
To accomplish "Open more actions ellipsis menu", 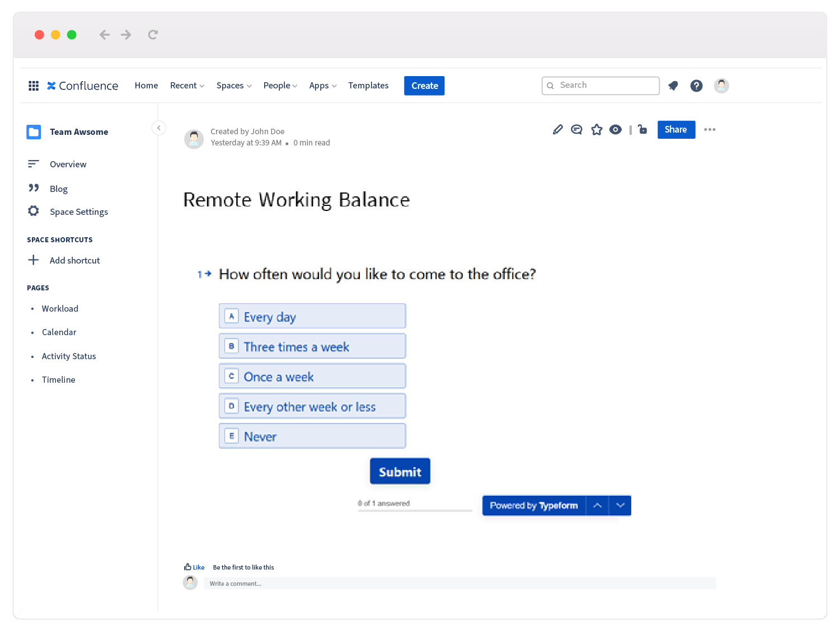I will (710, 129).
